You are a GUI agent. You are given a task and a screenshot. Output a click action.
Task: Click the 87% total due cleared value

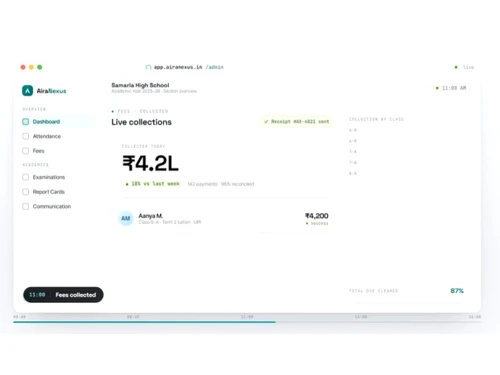point(457,291)
